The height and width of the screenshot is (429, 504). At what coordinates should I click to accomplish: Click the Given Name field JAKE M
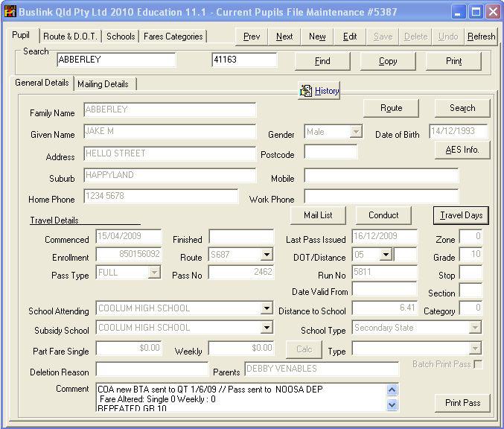click(x=170, y=131)
